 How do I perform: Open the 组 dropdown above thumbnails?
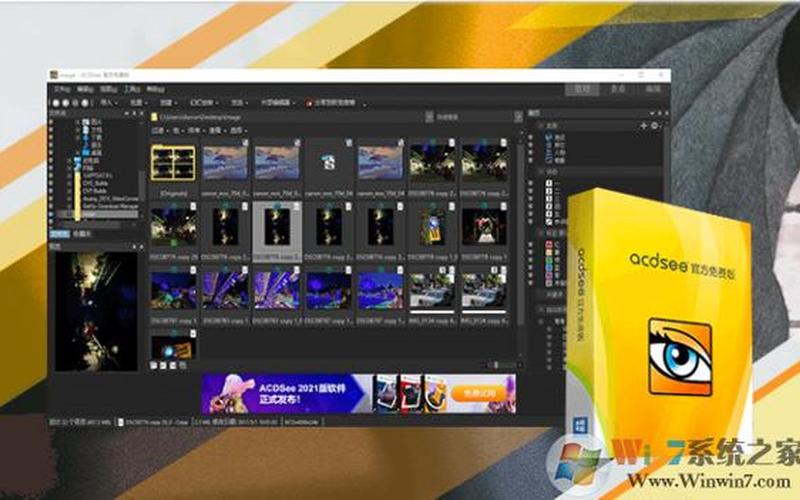tap(178, 131)
